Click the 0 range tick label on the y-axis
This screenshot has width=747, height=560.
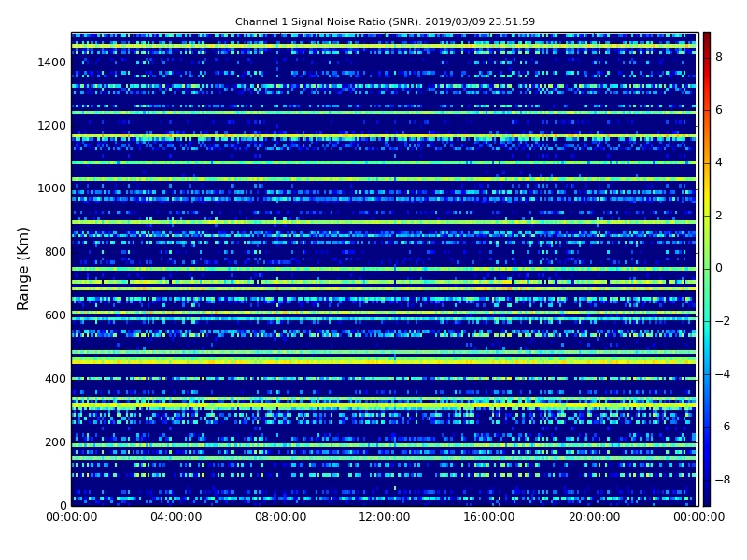coord(63,505)
